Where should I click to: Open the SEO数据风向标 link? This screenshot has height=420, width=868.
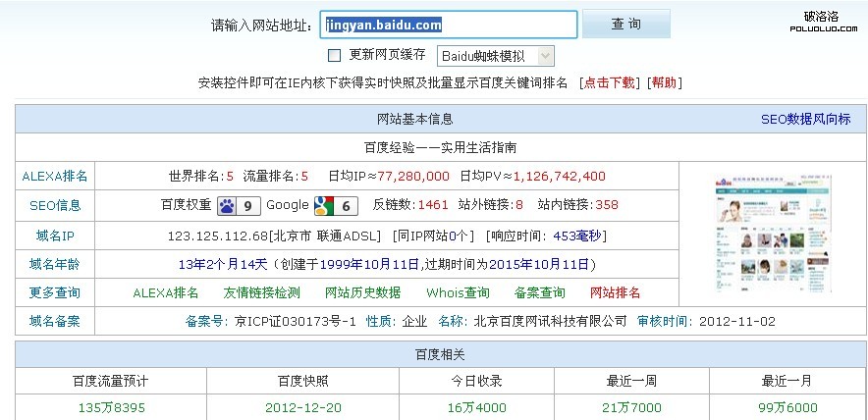coord(805,119)
